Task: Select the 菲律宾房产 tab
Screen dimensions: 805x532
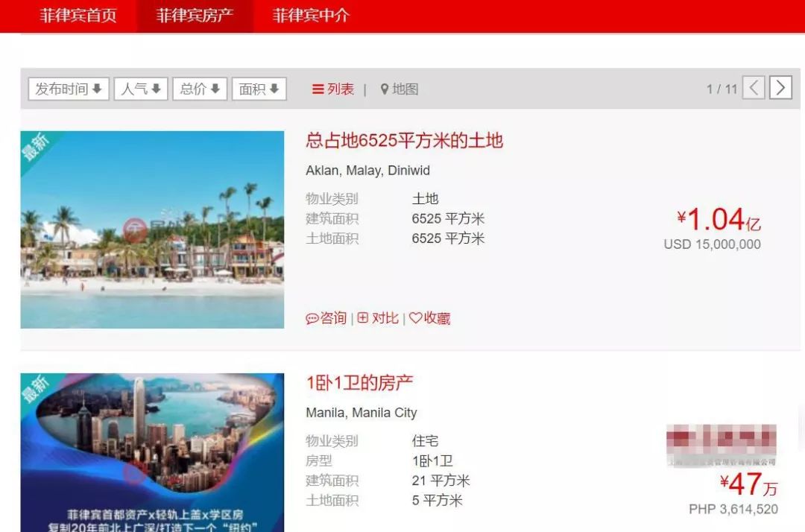Action: [195, 16]
